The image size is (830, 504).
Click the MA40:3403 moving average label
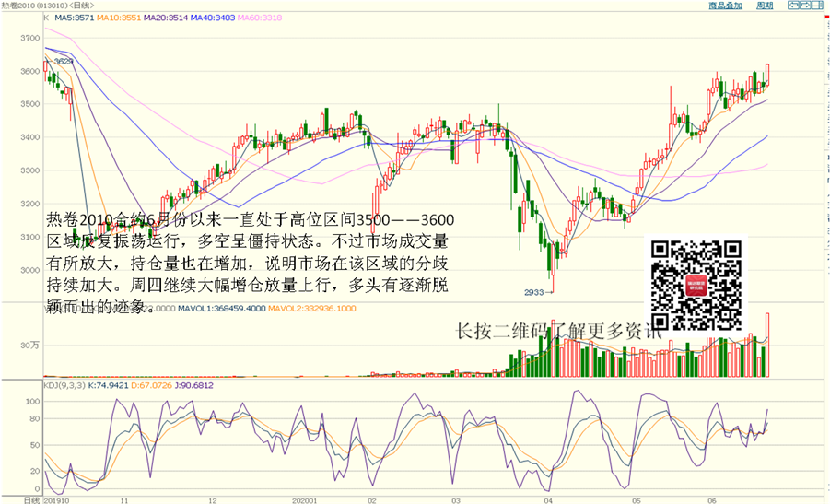pos(212,18)
